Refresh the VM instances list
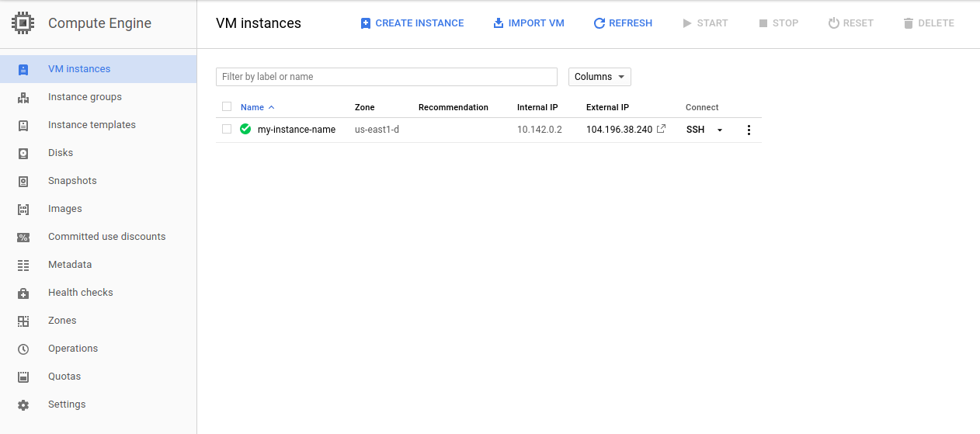This screenshot has width=980, height=434. pyautogui.click(x=623, y=23)
